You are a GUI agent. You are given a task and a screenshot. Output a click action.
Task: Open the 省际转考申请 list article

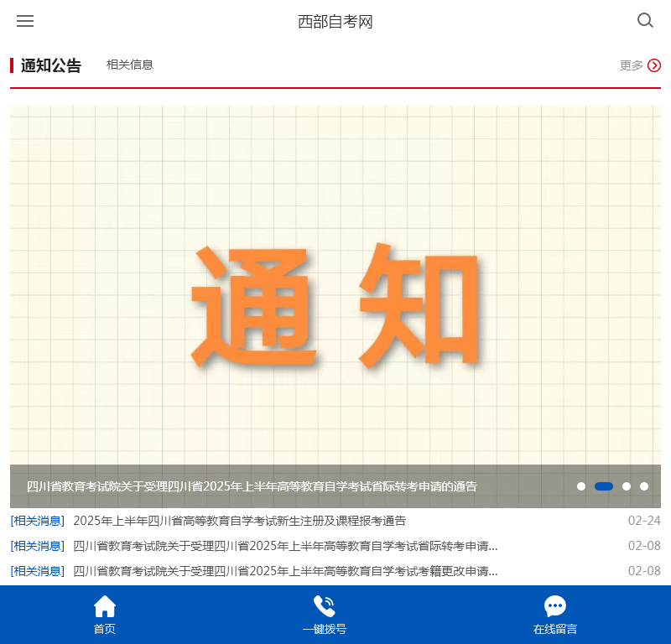coord(285,546)
